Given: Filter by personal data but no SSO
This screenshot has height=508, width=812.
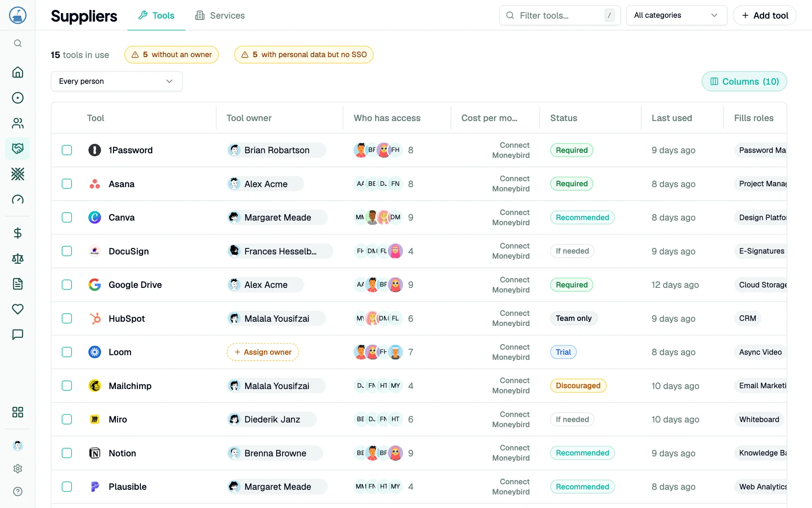Looking at the screenshot, I should click(x=304, y=55).
